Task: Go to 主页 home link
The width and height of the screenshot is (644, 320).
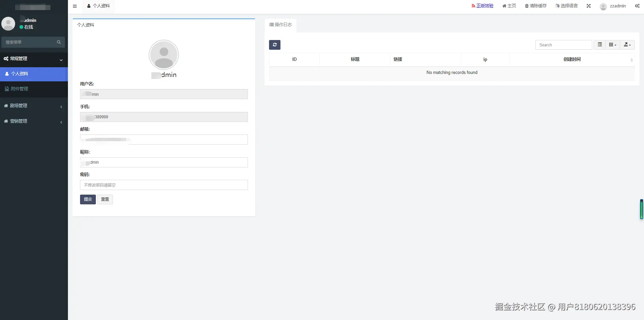Action: coord(509,6)
